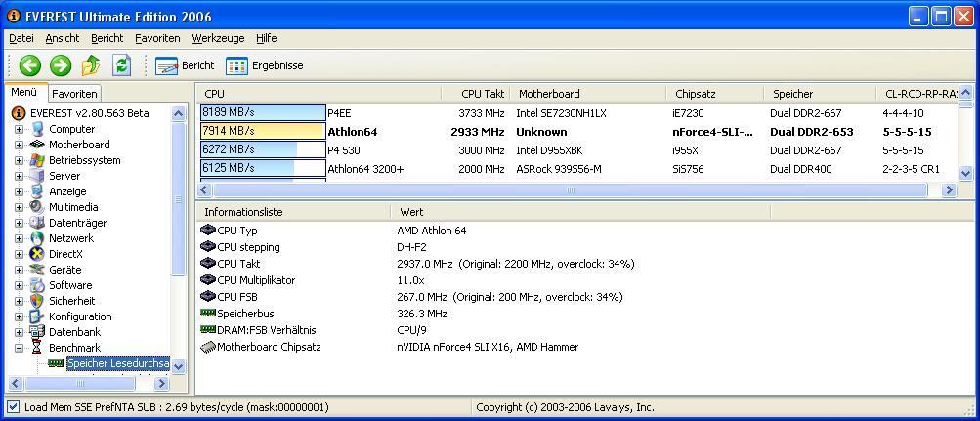
Task: Open Ergebnisse results from toolbar
Action: (x=265, y=65)
